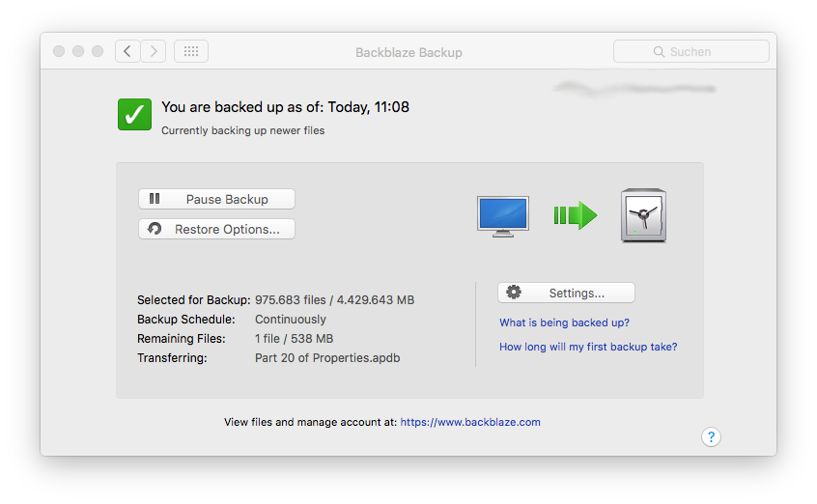The height and width of the screenshot is (504, 817).
Task: Open 'What is being backed up?' link
Action: (564, 322)
